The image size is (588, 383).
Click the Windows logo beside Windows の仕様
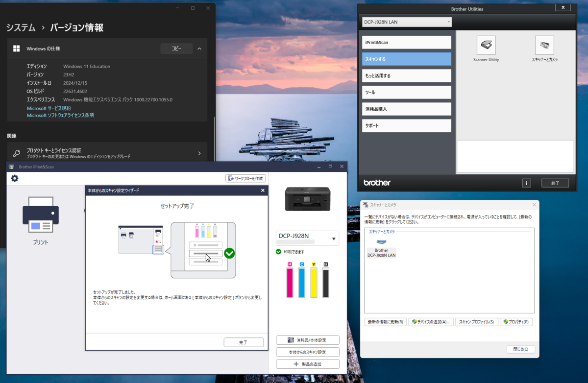pos(16,48)
